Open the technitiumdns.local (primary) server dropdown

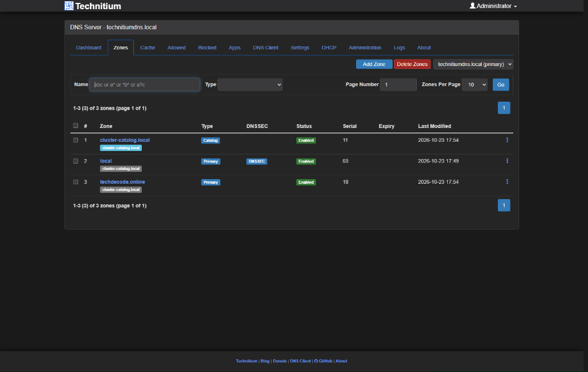[473, 64]
